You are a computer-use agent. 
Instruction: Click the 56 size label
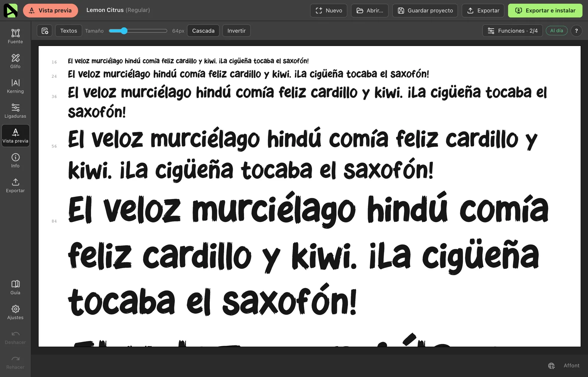coord(54,146)
